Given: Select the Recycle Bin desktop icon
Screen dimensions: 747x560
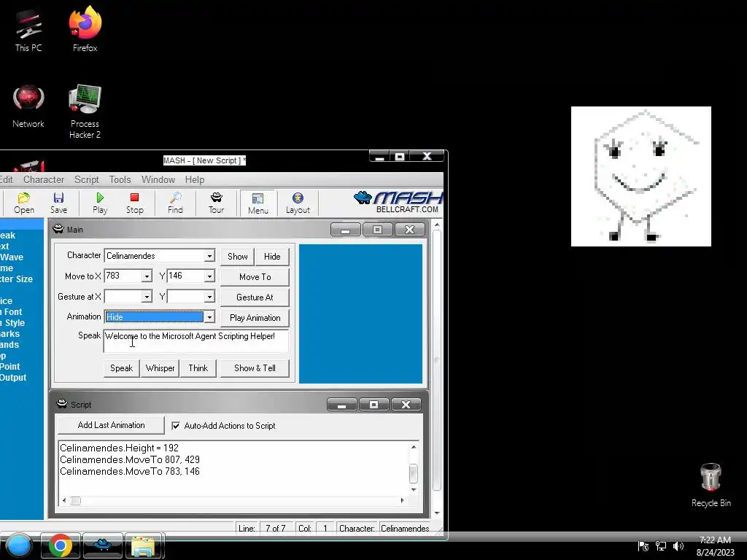Looking at the screenshot, I should [711, 485].
